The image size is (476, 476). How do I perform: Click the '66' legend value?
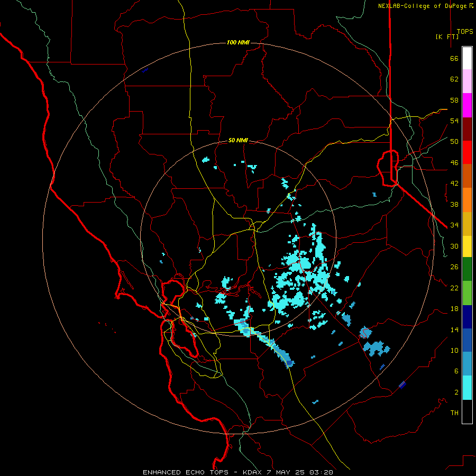[454, 58]
